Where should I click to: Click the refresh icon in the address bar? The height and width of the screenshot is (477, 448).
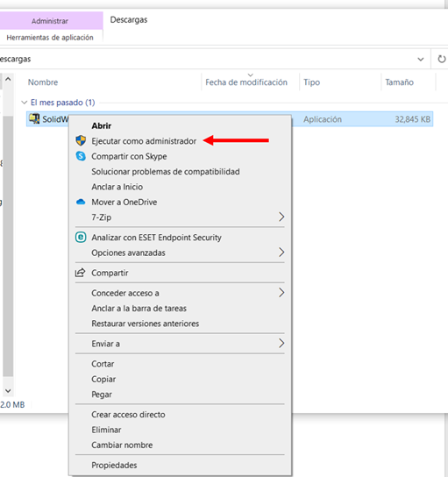[x=441, y=59]
